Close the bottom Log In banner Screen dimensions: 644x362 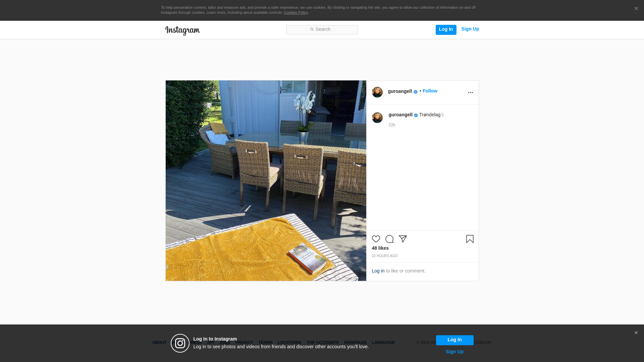(x=636, y=333)
